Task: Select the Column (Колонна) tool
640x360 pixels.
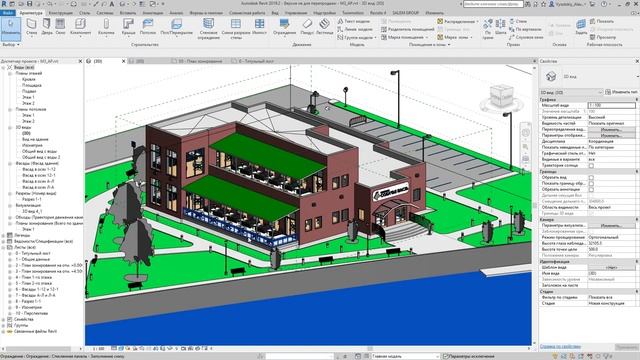Action: pyautogui.click(x=106, y=27)
